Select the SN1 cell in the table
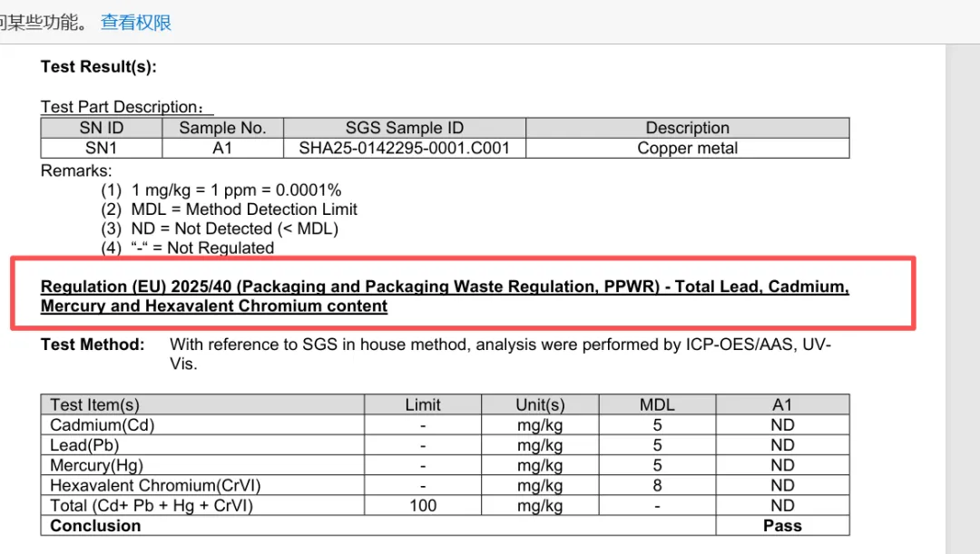The height and width of the screenshot is (554, 980). [101, 148]
